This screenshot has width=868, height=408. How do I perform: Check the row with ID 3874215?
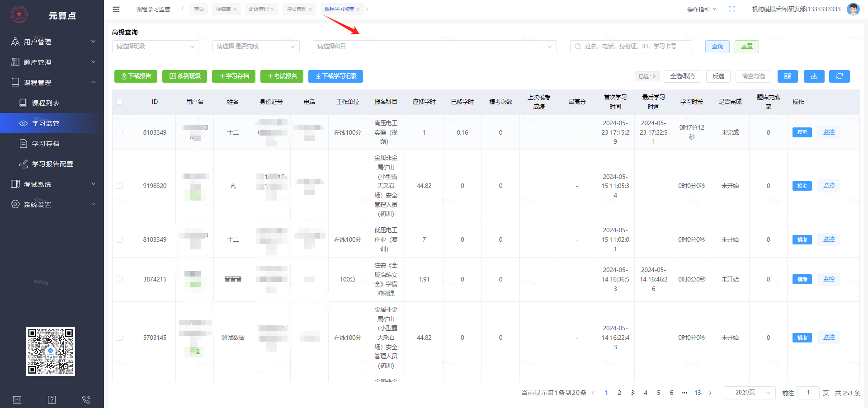[120, 279]
